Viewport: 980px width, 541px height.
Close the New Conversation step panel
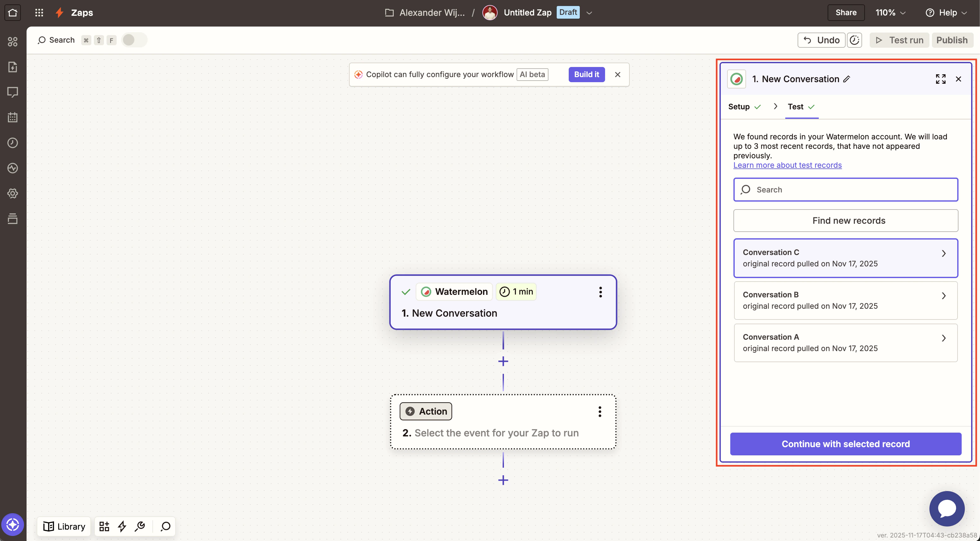958,79
